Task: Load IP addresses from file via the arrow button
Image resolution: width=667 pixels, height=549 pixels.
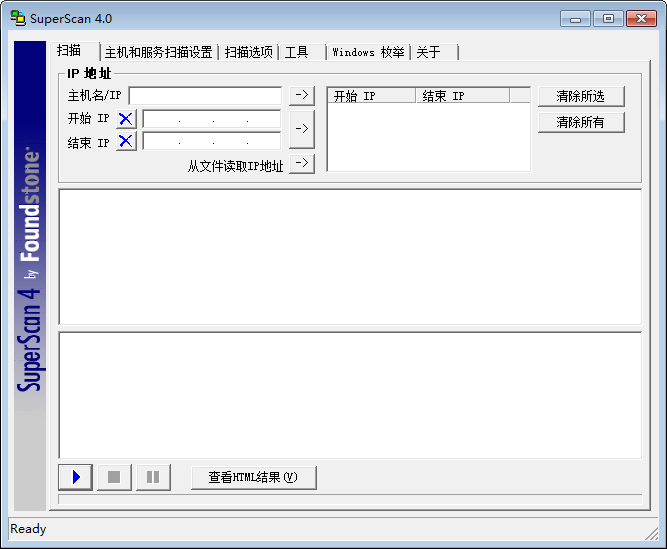Action: pyautogui.click(x=302, y=164)
